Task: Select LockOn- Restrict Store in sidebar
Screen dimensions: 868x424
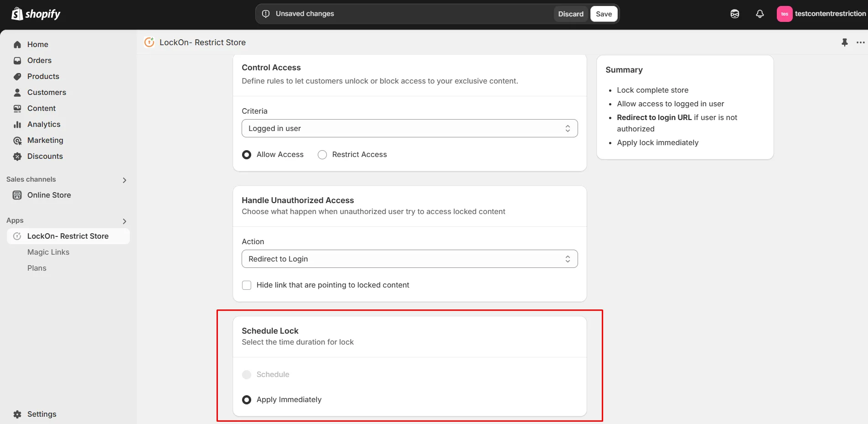Action: tap(68, 236)
